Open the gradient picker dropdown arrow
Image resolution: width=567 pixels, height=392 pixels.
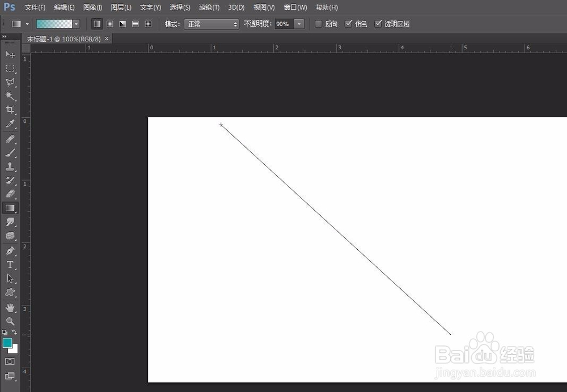click(77, 24)
